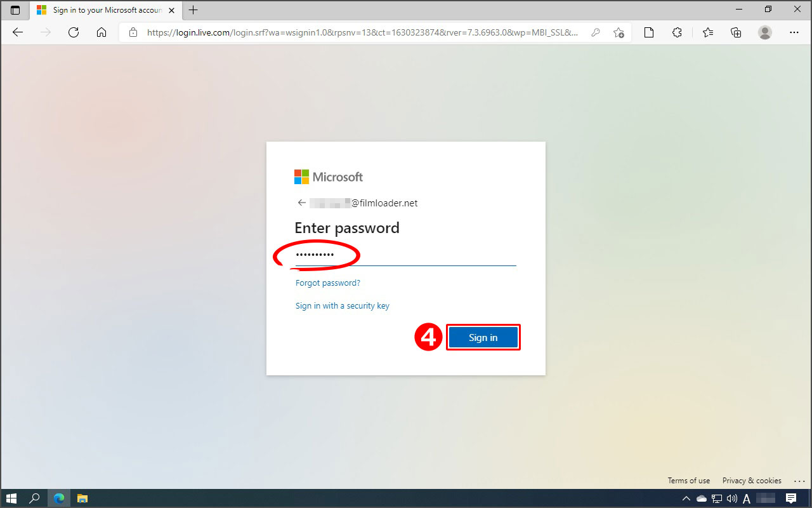Restore down the browser window

(x=768, y=10)
